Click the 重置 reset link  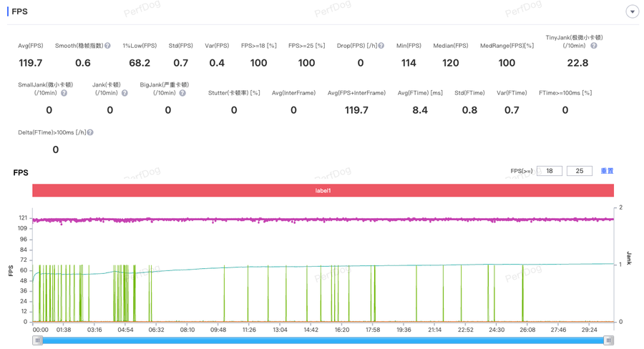607,171
